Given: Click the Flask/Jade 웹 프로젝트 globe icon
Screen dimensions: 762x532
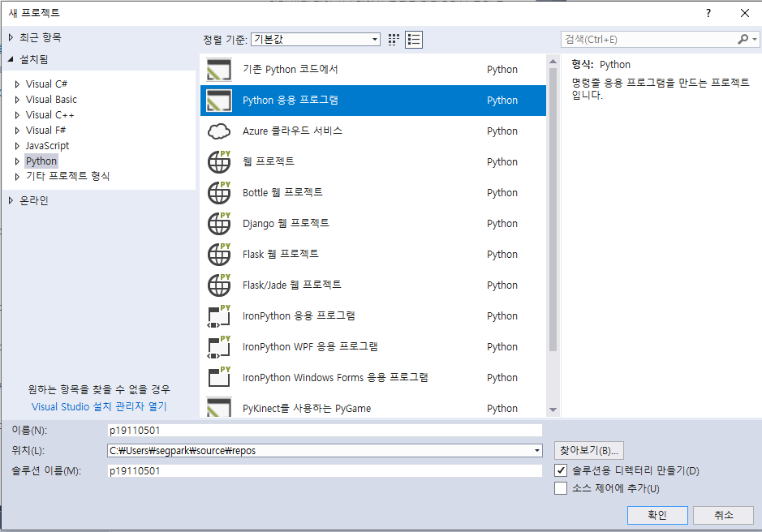Looking at the screenshot, I should pos(219,285).
